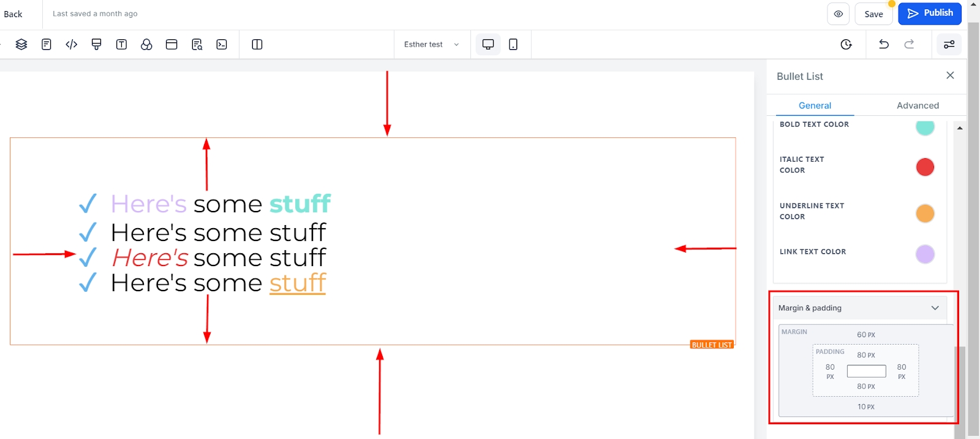Open the typography T icon
The image size is (980, 439).
tap(121, 44)
